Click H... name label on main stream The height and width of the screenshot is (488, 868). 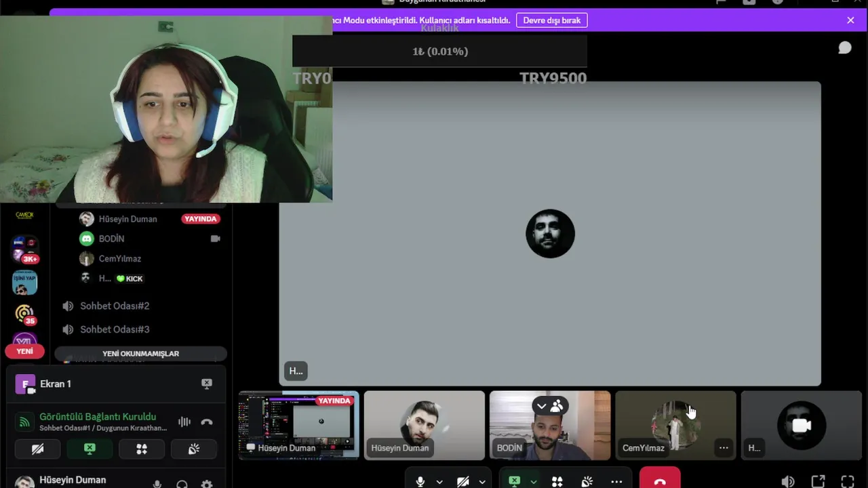click(296, 371)
